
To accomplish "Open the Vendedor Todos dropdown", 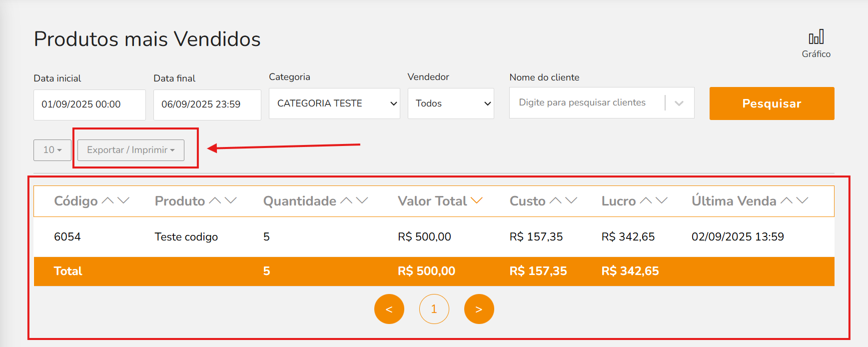I will tap(451, 103).
